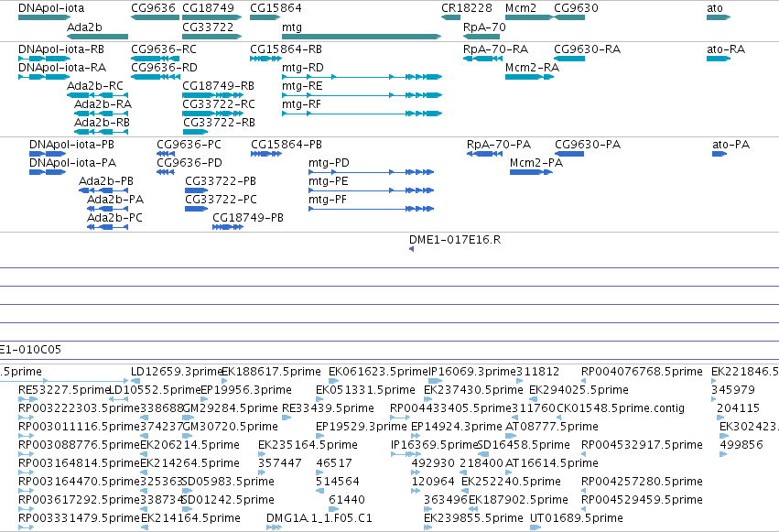
Task: Click the CG33722-RC transcript
Action: tap(212, 114)
